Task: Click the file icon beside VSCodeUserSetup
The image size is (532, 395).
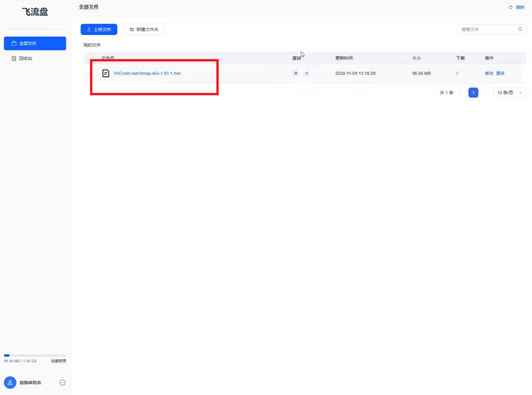Action: click(106, 73)
